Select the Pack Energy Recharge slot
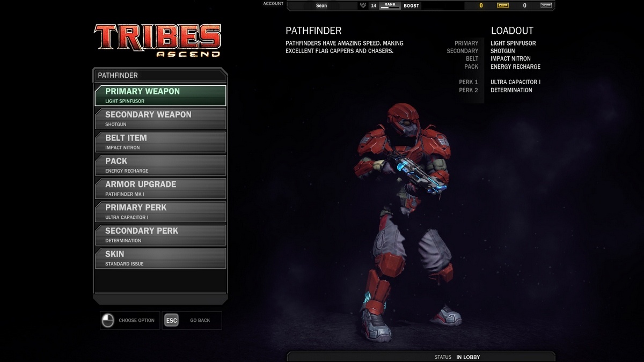Viewport: 644px width, 362px height. pyautogui.click(x=160, y=165)
